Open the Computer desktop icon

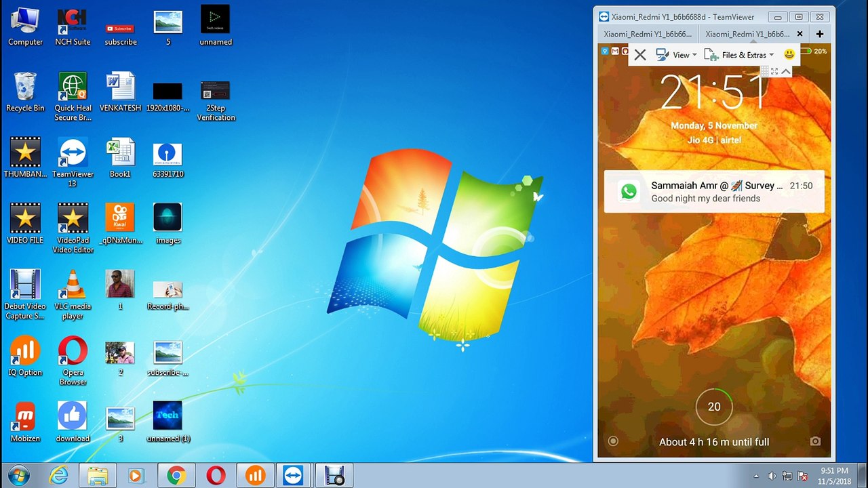point(25,26)
